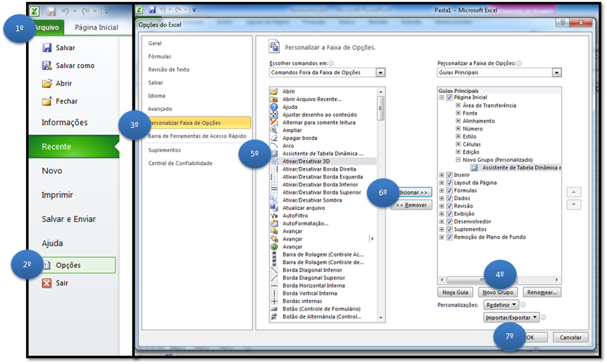Click the blue Ajuda question icon in list
The width and height of the screenshot is (607, 364).
click(x=274, y=107)
